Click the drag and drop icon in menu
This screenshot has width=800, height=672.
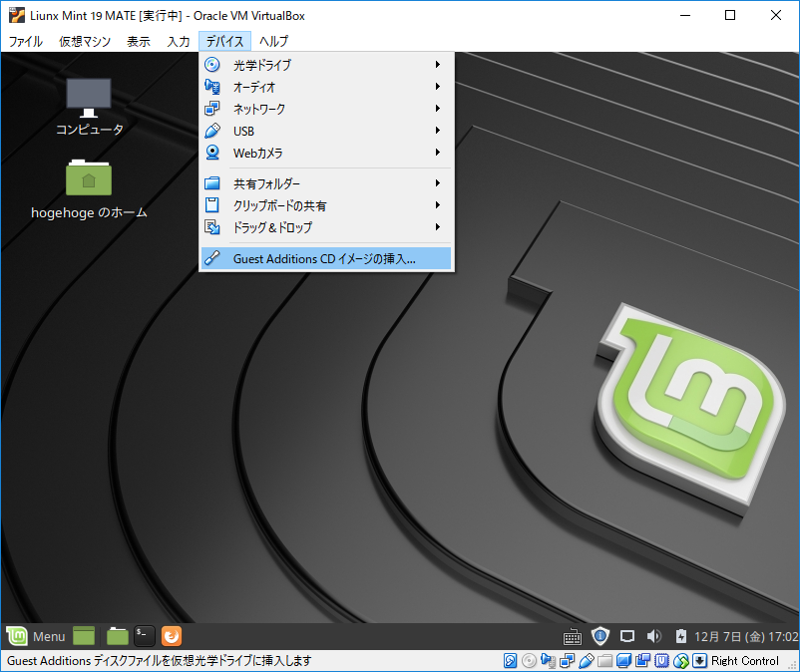pyautogui.click(x=212, y=227)
